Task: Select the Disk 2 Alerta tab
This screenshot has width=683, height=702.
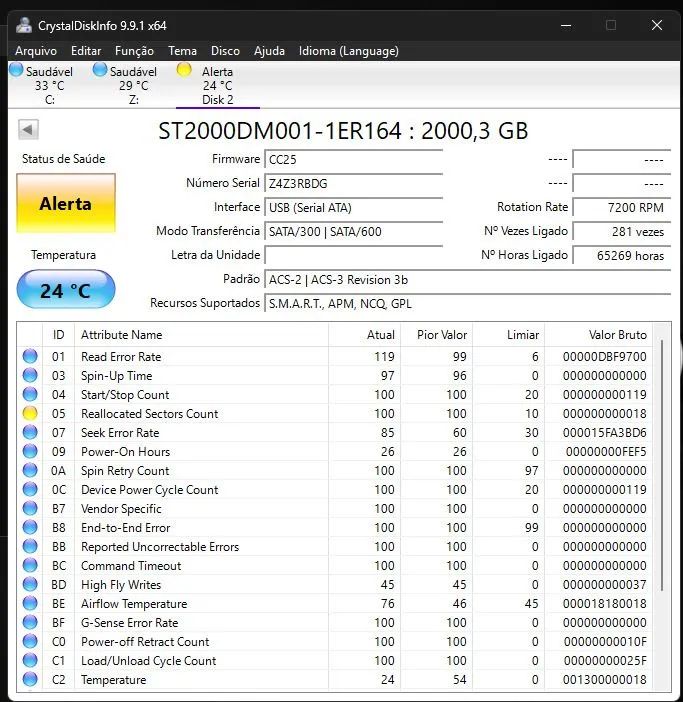Action: click(x=218, y=85)
